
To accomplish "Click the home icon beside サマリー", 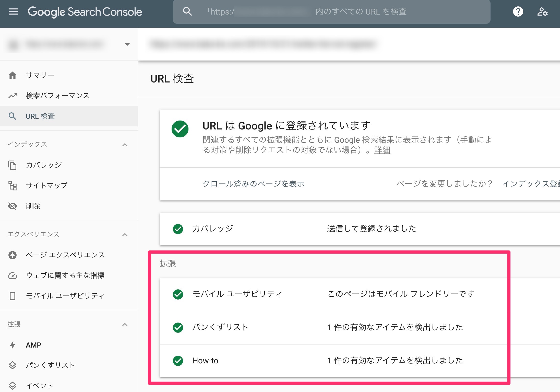I will (x=13, y=75).
